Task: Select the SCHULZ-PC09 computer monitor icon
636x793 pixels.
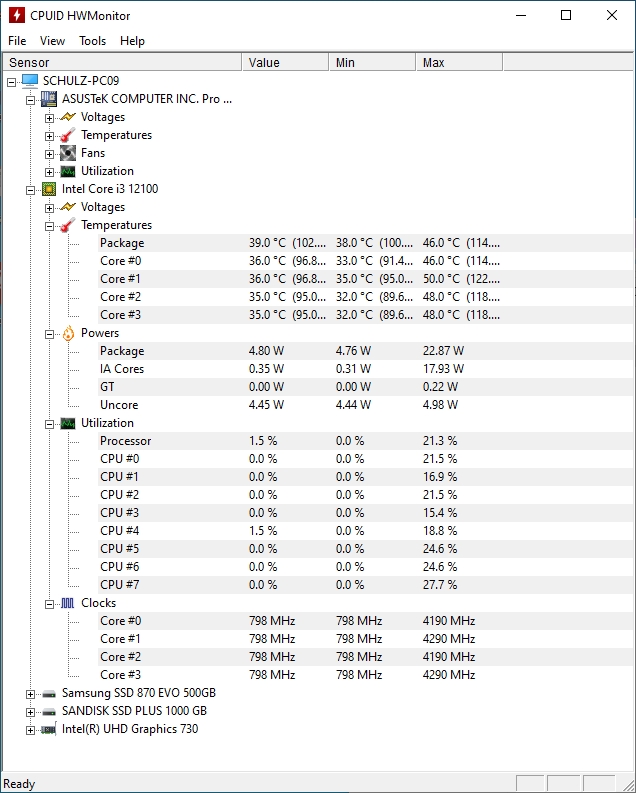Action: (30, 80)
